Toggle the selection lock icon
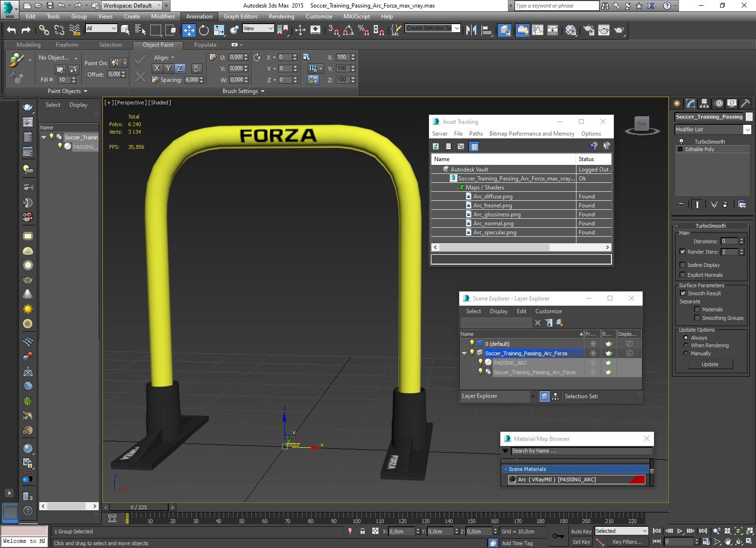The width and height of the screenshot is (756, 548). 362,531
